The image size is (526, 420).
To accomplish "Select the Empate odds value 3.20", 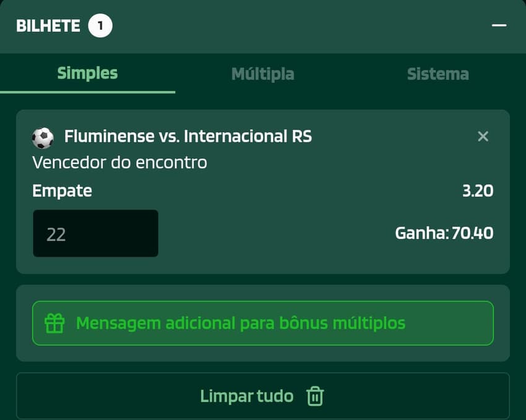I will [x=479, y=191].
